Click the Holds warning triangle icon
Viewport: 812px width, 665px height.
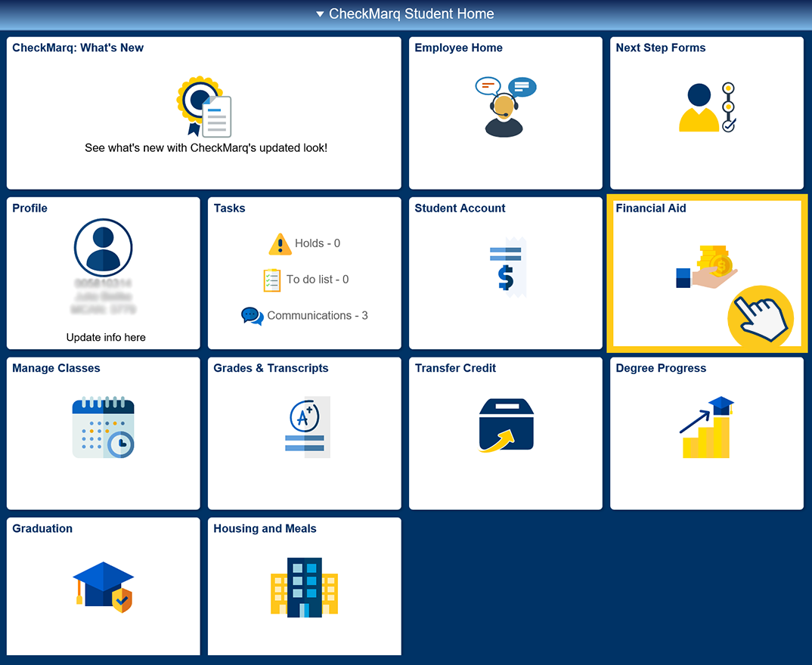pyautogui.click(x=280, y=244)
